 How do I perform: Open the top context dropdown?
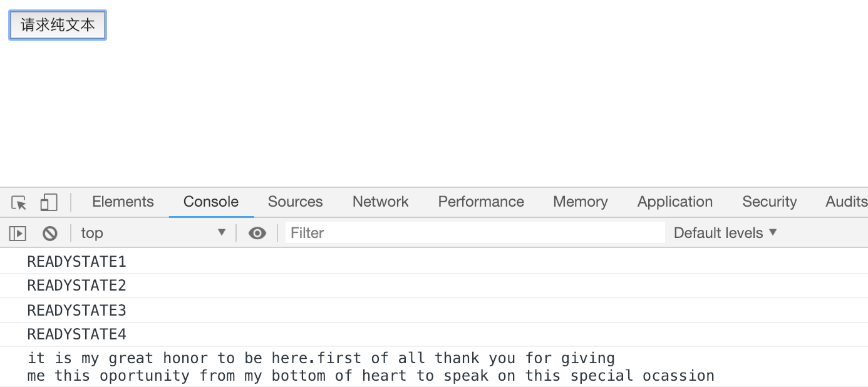tap(153, 233)
